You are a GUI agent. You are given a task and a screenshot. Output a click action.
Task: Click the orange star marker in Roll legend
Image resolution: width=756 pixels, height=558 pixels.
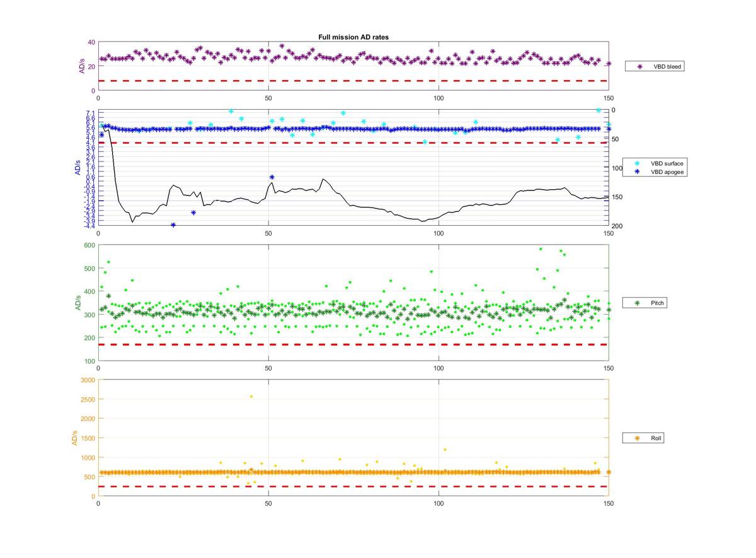[636, 438]
